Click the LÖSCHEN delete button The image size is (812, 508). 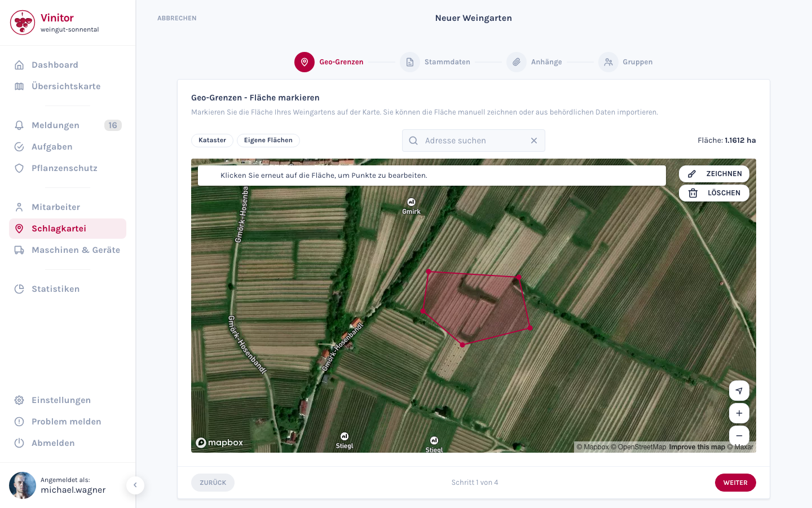(x=714, y=193)
